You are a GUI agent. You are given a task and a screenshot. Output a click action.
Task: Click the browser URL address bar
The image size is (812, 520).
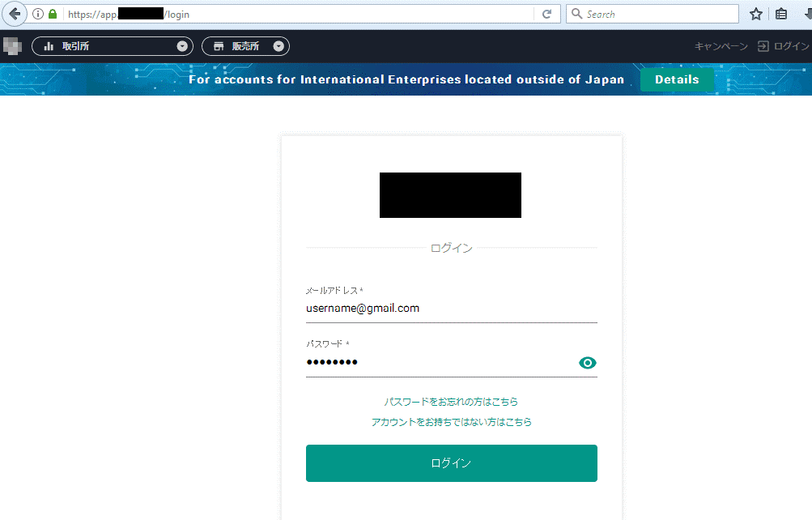300,14
